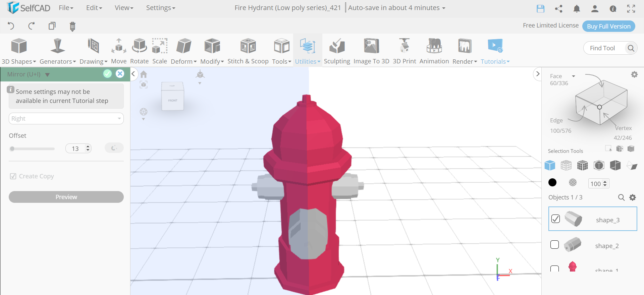Open the 3D Print tool
Viewport: 644px width, 295px height.
coord(404,51)
